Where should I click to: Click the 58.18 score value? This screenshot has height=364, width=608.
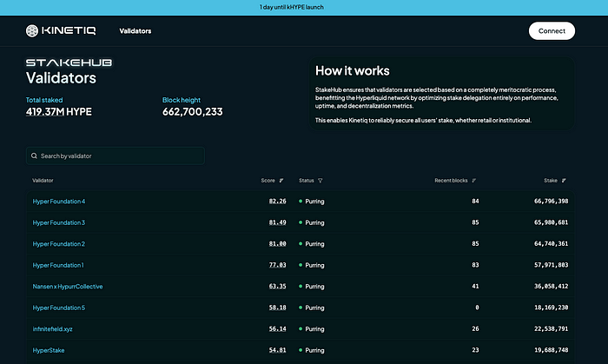278,308
